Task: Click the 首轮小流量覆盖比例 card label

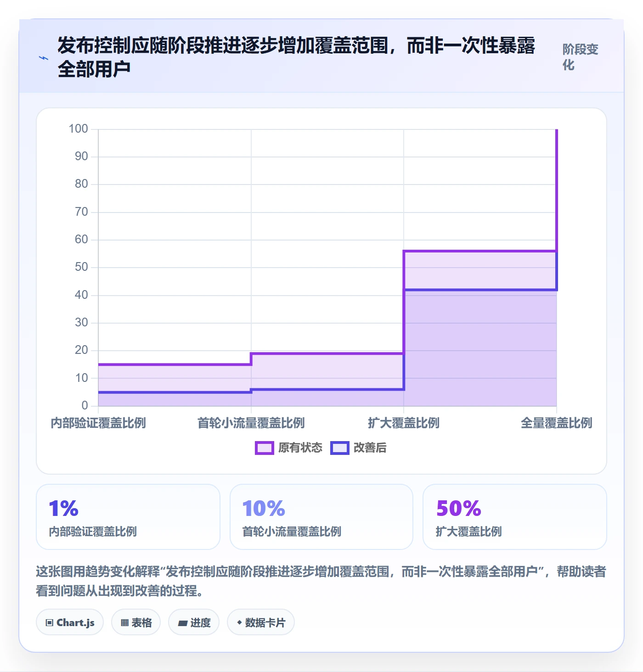Action: click(292, 532)
